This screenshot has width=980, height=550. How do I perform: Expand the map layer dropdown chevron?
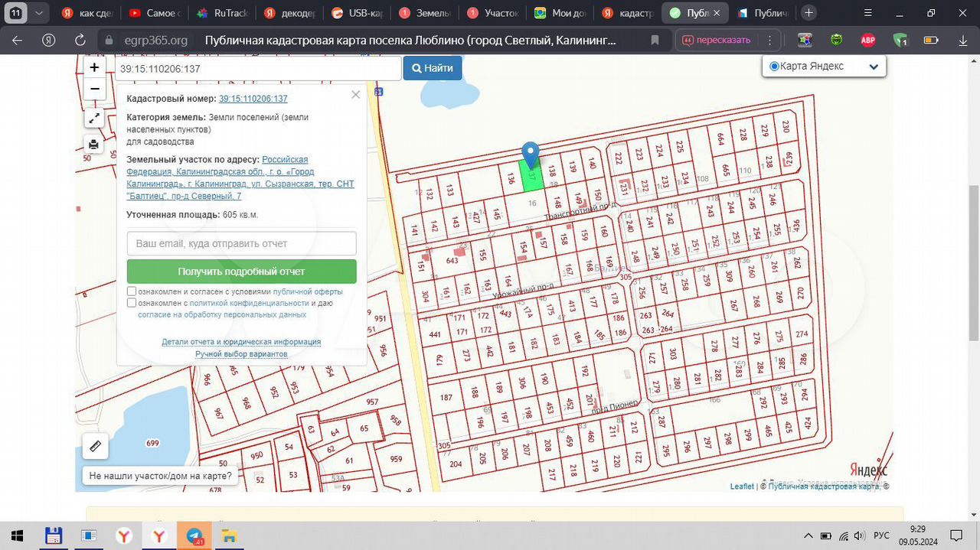[874, 67]
